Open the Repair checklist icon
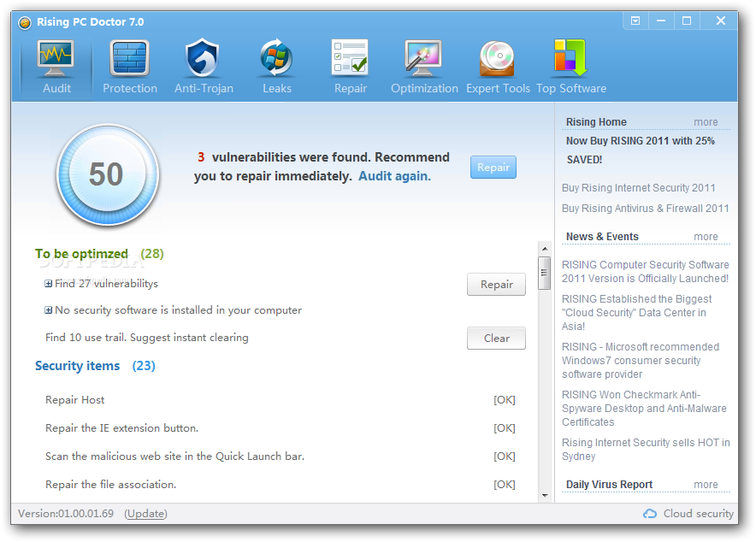Image resolution: width=756 pixels, height=542 pixels. tap(350, 58)
